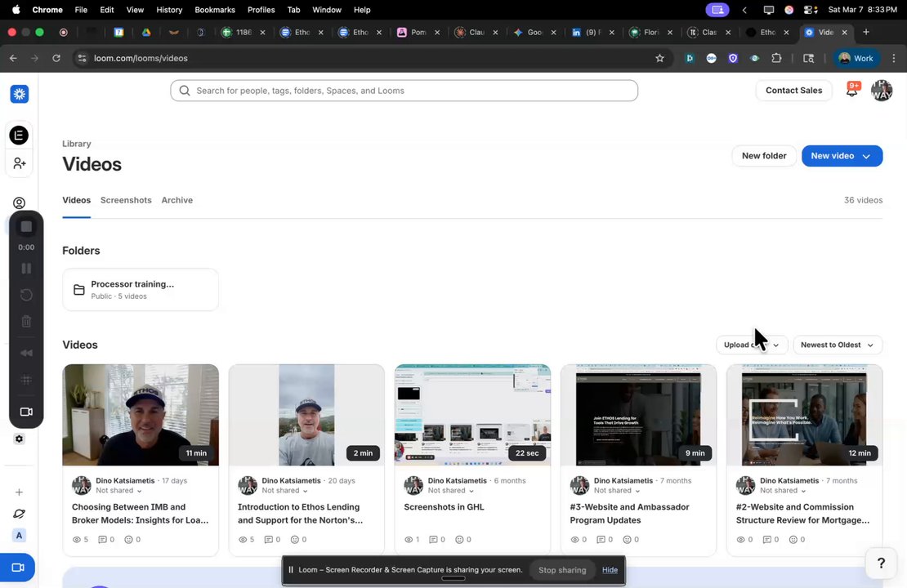Switch to the Archive tab
Viewport: 907px width, 588px height.
(x=177, y=200)
